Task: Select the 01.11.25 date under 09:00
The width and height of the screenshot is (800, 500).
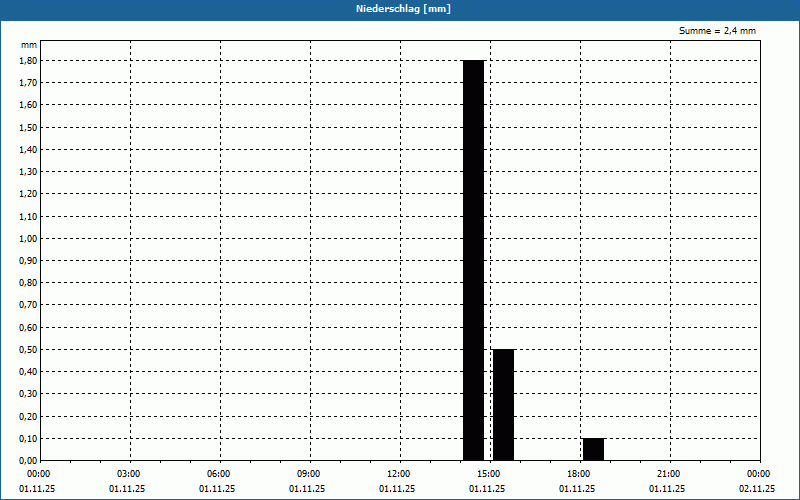Action: 307,489
